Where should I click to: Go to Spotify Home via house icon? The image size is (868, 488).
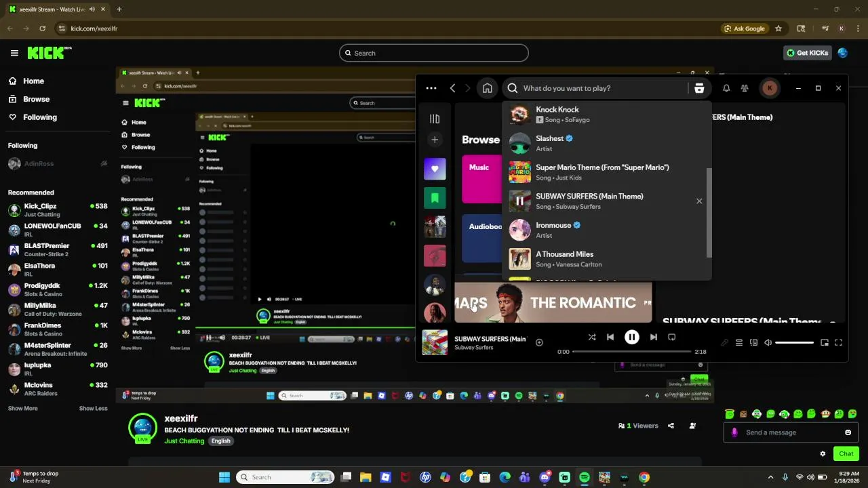coord(487,88)
